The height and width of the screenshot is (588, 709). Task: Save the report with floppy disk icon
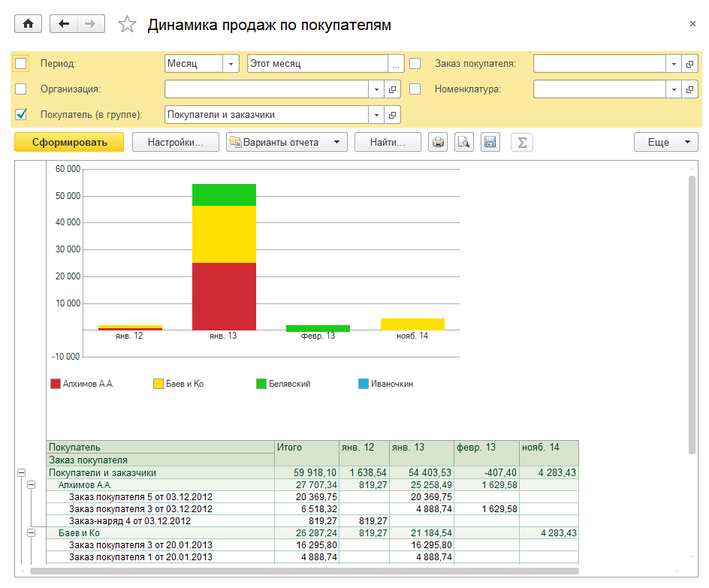[x=490, y=142]
